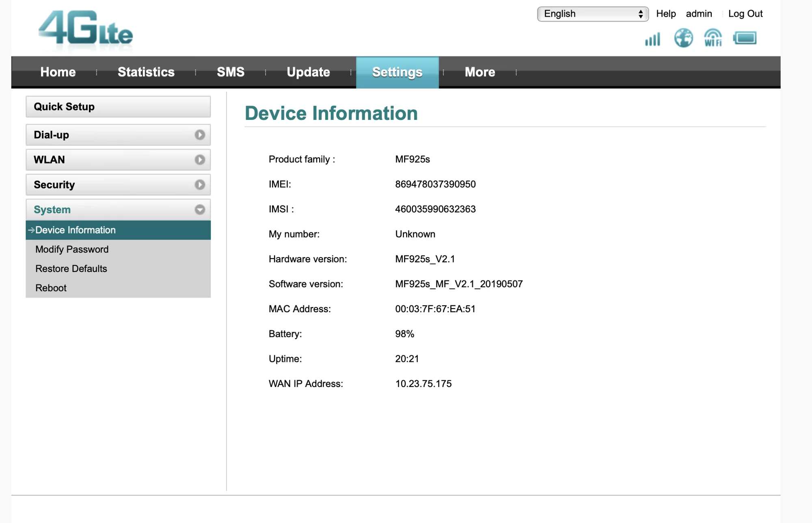Viewport: 812px width, 523px height.
Task: Click the Log Out link
Action: pyautogui.click(x=745, y=14)
